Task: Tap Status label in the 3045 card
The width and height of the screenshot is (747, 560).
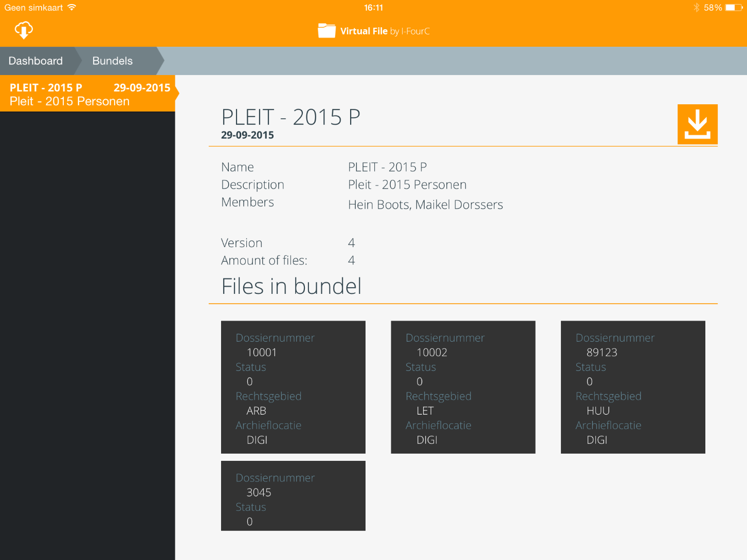Action: click(251, 507)
